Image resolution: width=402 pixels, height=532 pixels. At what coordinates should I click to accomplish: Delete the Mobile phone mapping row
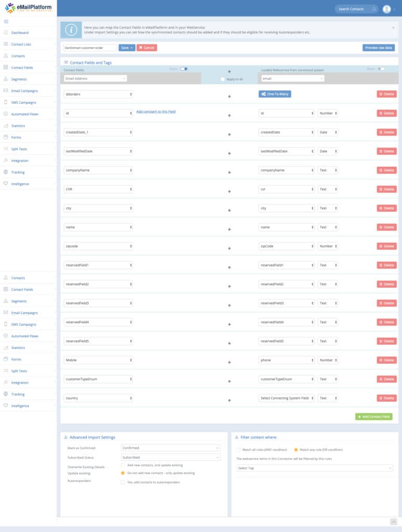(387, 360)
